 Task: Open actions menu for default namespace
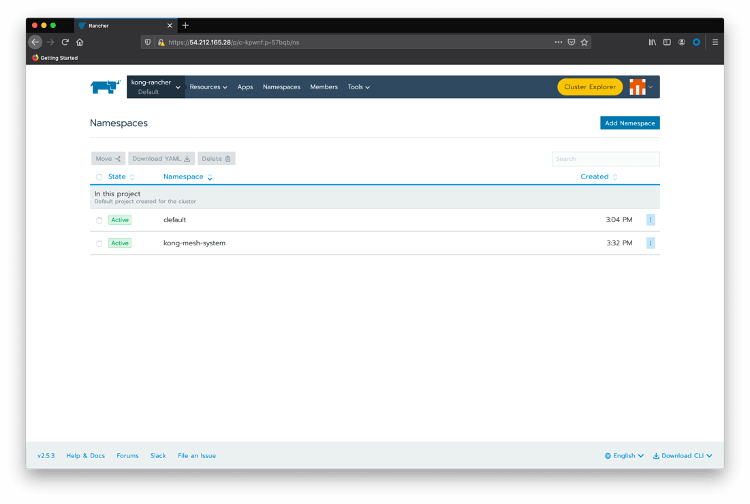pyautogui.click(x=650, y=220)
